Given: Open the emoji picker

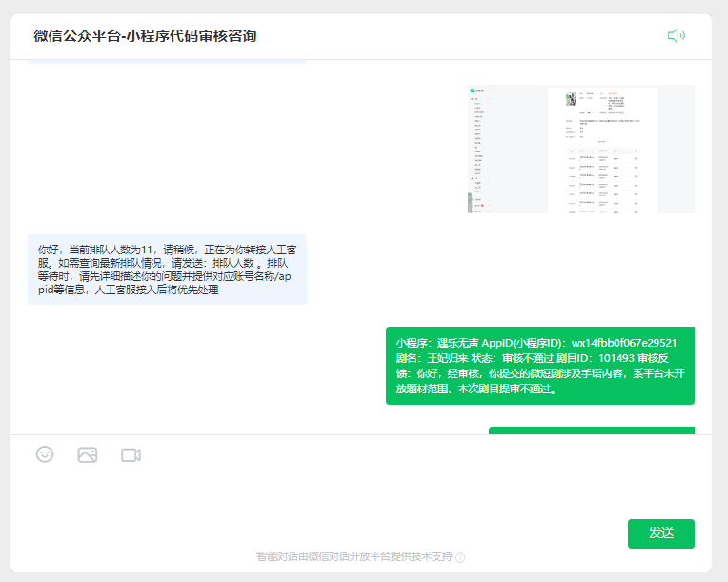Looking at the screenshot, I should (x=45, y=454).
